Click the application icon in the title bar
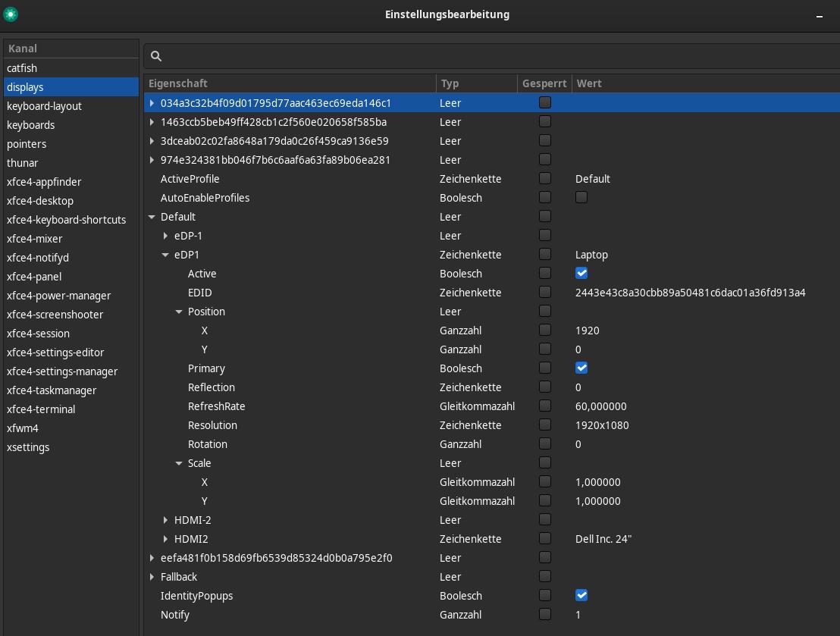 point(11,14)
